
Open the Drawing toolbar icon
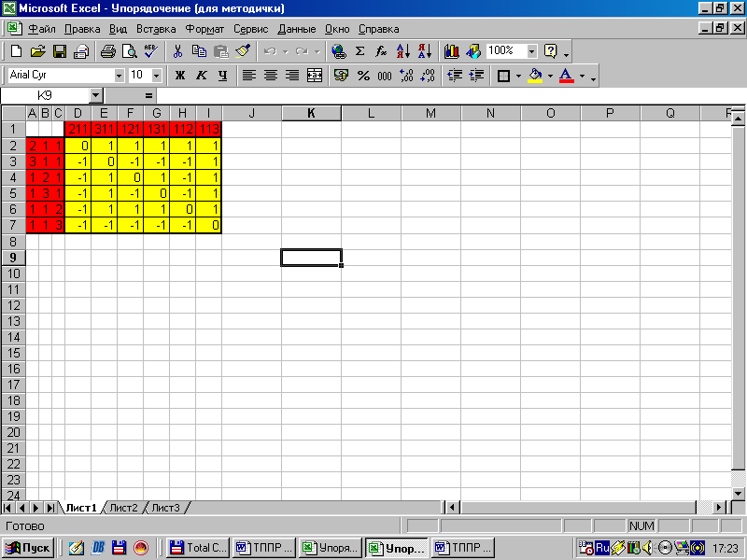[x=473, y=51]
